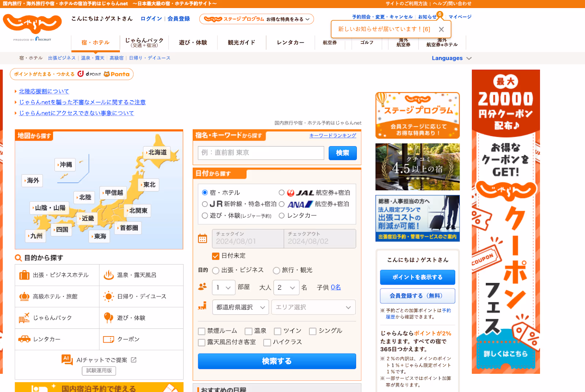Uncheck 日付未定 checkbox
585x392 pixels.
click(216, 256)
